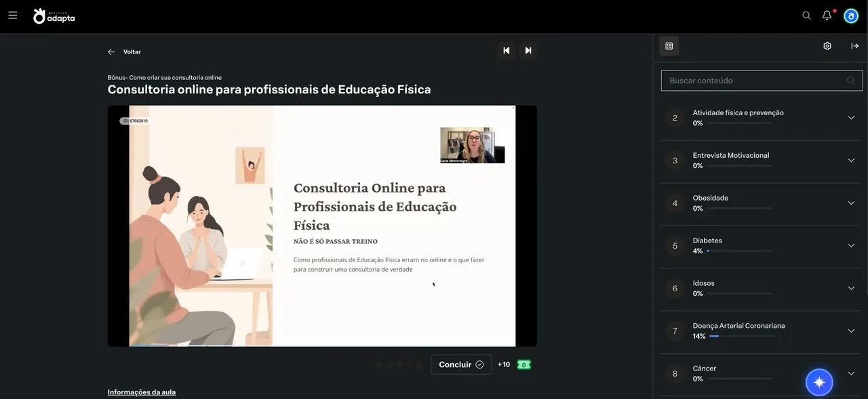This screenshot has height=399, width=868.
Task: Expand Doença Arterial Coronariana chevron
Action: pyautogui.click(x=851, y=331)
